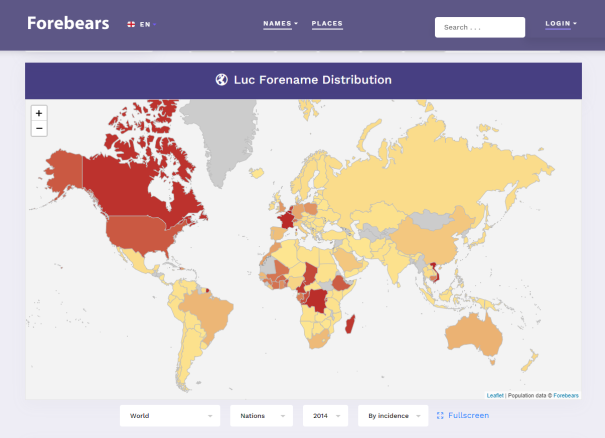Open the Names menu

(280, 23)
